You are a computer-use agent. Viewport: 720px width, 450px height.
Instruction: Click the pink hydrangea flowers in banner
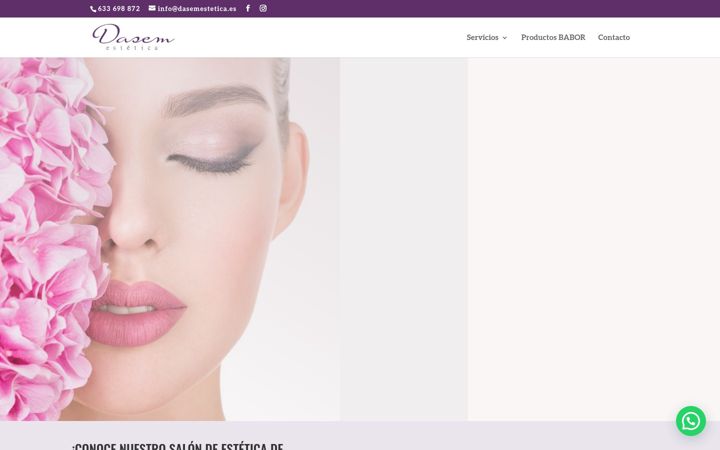51,239
